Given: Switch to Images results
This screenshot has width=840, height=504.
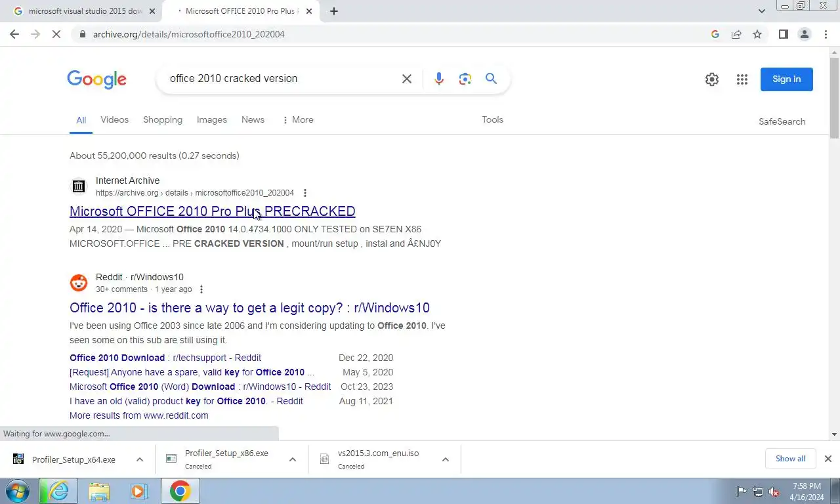Looking at the screenshot, I should tap(212, 119).
